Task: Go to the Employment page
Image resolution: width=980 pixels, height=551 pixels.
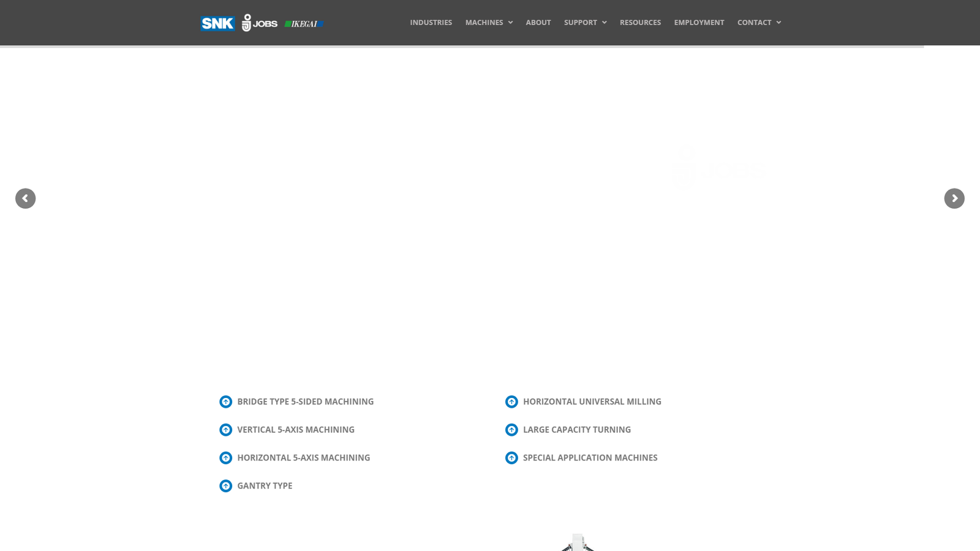Action: tap(699, 23)
